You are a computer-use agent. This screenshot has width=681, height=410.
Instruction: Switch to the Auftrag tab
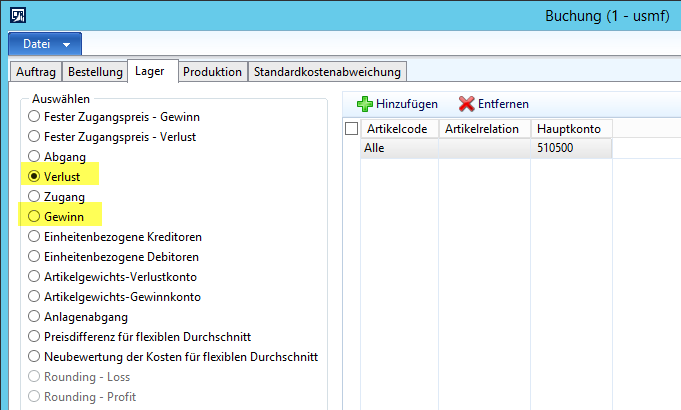click(x=36, y=72)
